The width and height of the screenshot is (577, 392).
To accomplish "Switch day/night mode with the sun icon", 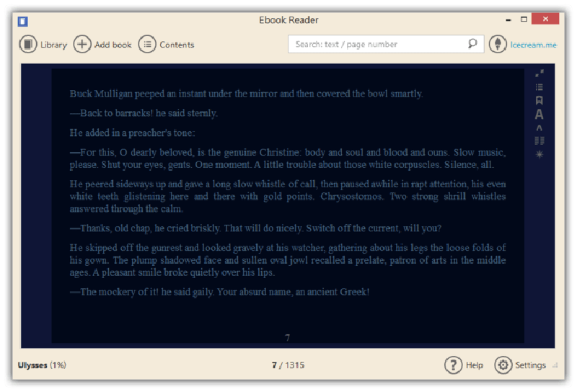I will coord(539,154).
